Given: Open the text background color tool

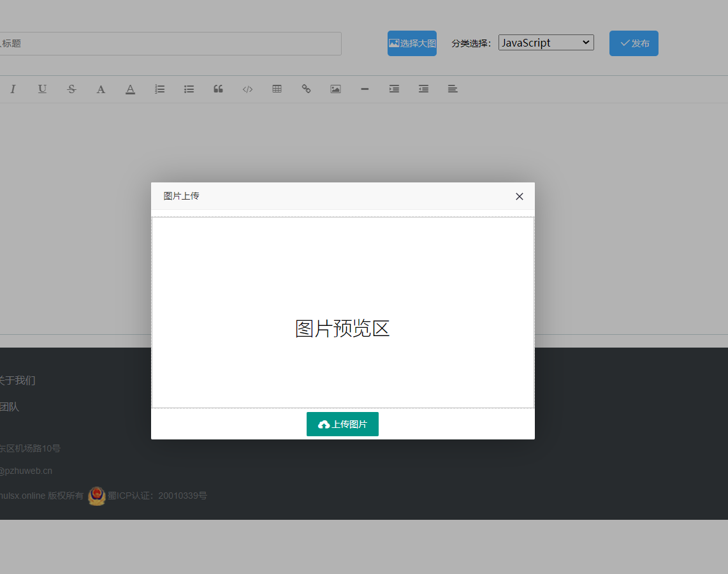Looking at the screenshot, I should [131, 89].
